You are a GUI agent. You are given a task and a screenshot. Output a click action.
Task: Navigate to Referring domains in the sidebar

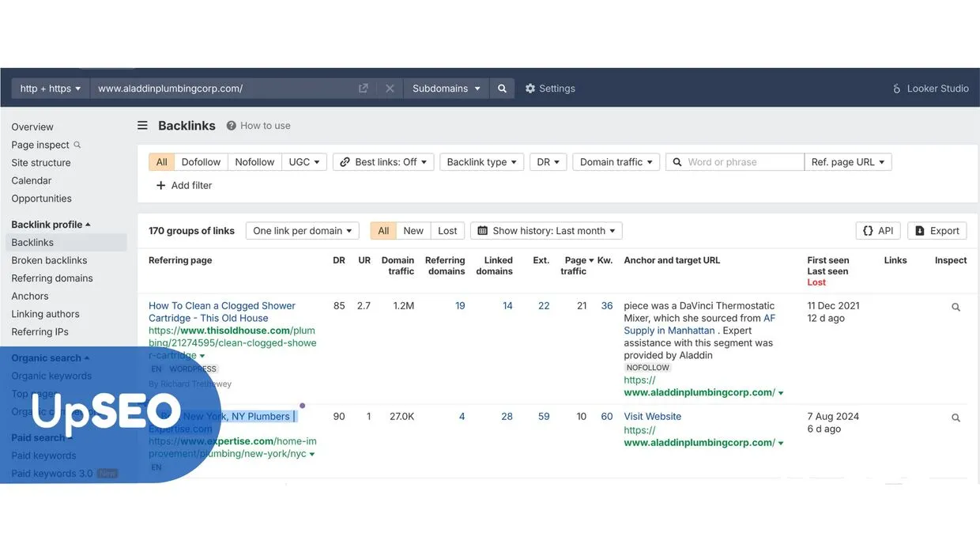[51, 278]
